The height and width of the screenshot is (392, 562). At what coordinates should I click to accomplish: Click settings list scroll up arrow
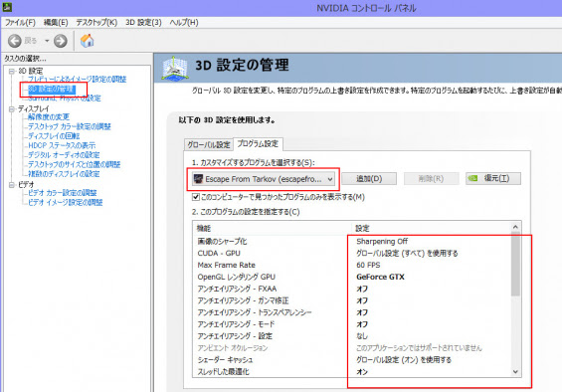[x=515, y=227]
